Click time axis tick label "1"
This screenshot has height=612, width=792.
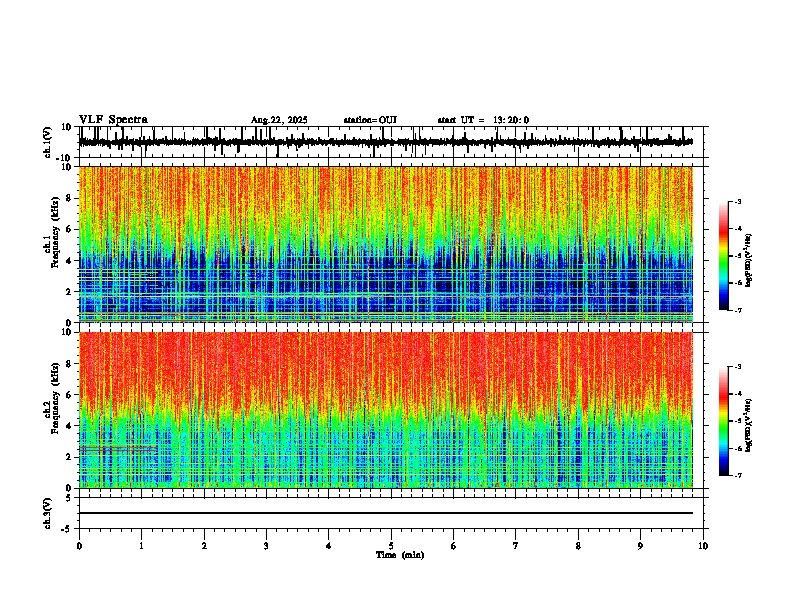click(x=141, y=546)
